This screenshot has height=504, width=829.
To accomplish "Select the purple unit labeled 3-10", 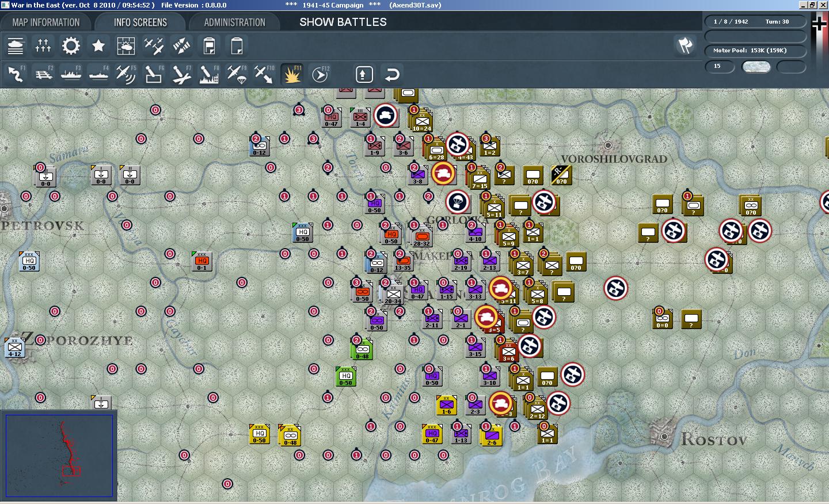I will coord(489,376).
